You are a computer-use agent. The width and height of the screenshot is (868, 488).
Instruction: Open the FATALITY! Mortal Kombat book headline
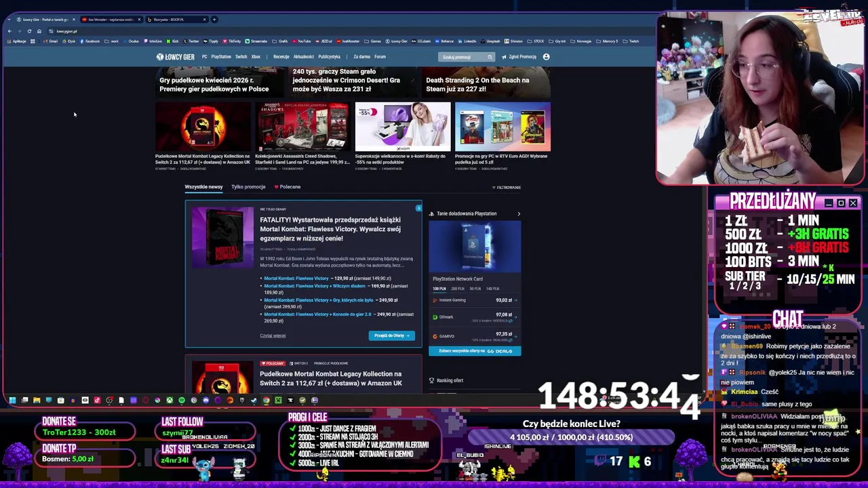point(330,229)
